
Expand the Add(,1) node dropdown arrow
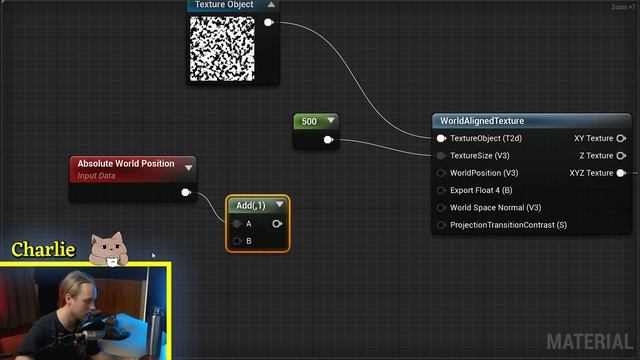point(280,204)
